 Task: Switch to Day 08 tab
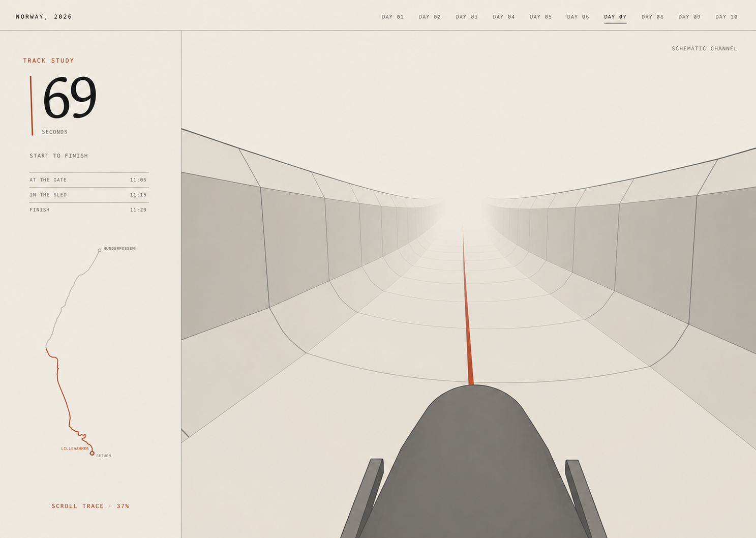coord(652,17)
